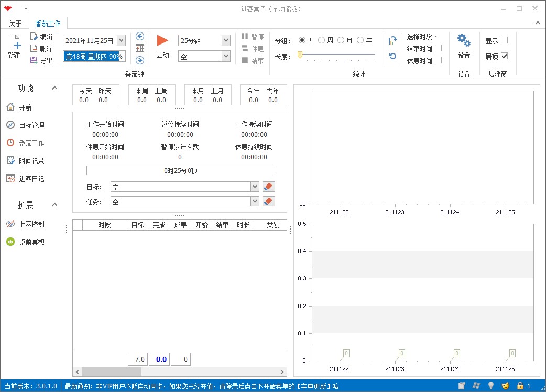The width and height of the screenshot is (546, 392).
Task: Select the 周 grouping radio button
Action: pos(322,40)
